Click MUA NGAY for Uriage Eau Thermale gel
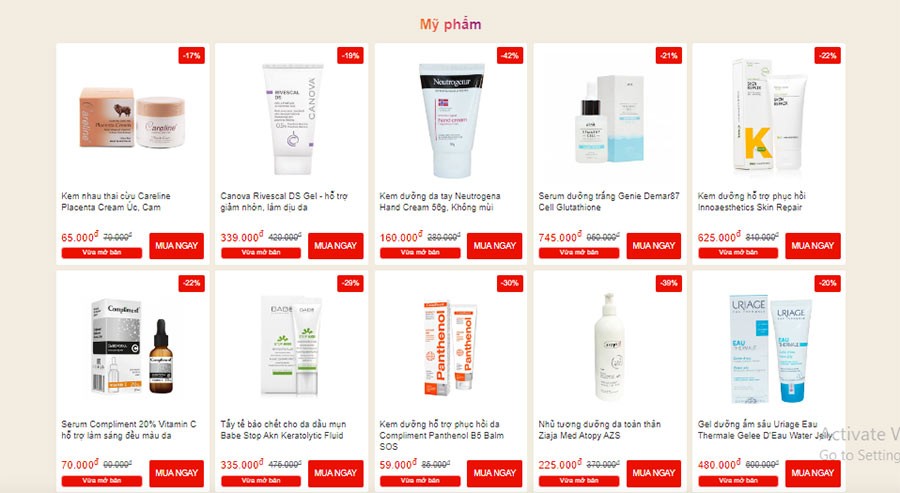Screen dimensions: 900x493 pos(813,473)
